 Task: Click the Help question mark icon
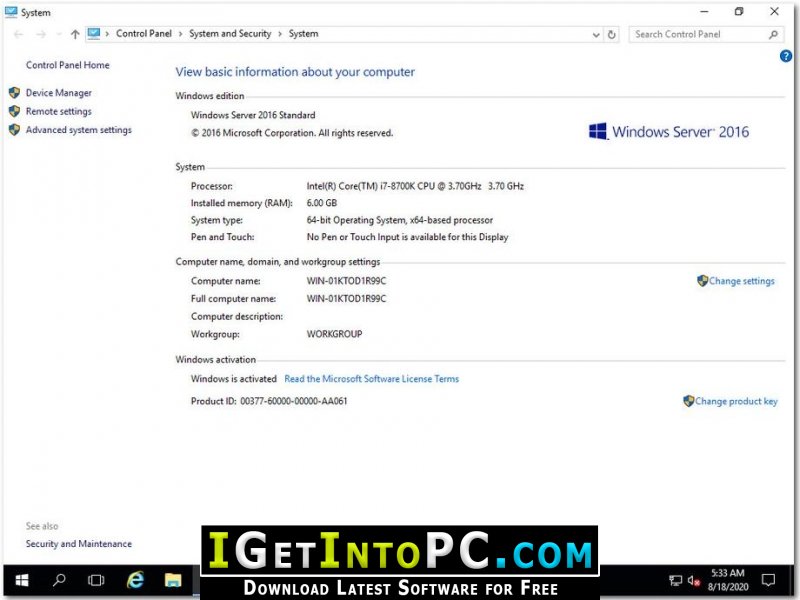(x=786, y=56)
